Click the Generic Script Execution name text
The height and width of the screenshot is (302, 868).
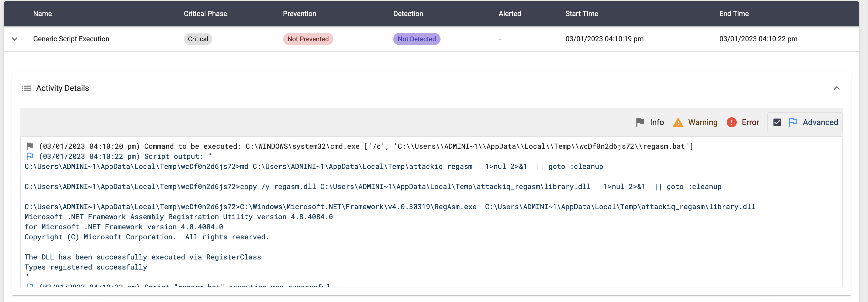(71, 39)
